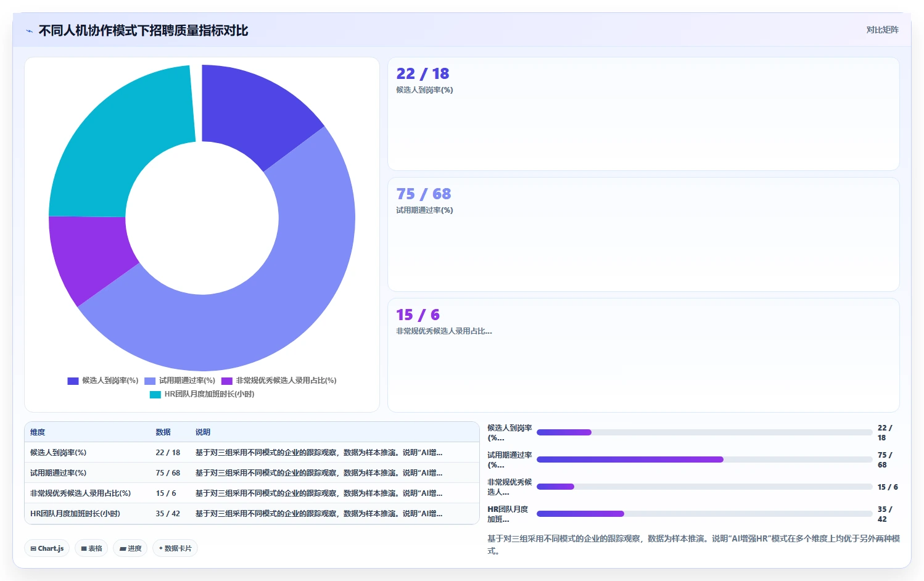Click the 进度 tag chip
The height and width of the screenshot is (581, 924).
coord(130,548)
